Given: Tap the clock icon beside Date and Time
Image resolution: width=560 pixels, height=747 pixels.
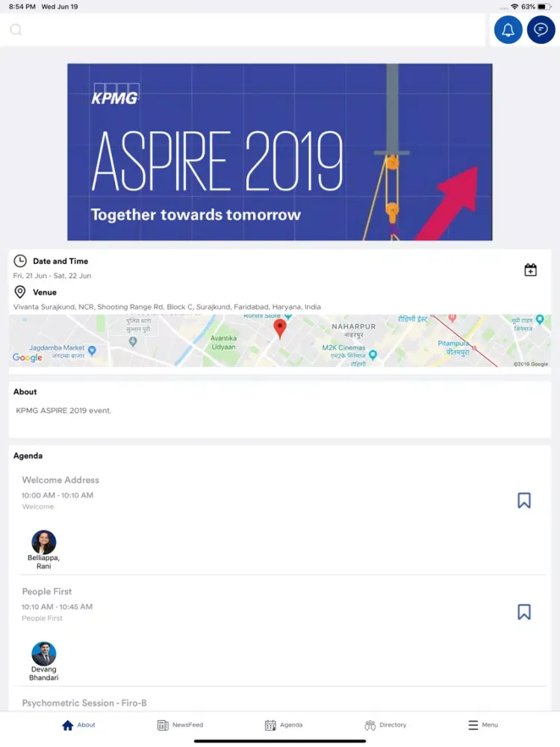Looking at the screenshot, I should (x=20, y=261).
